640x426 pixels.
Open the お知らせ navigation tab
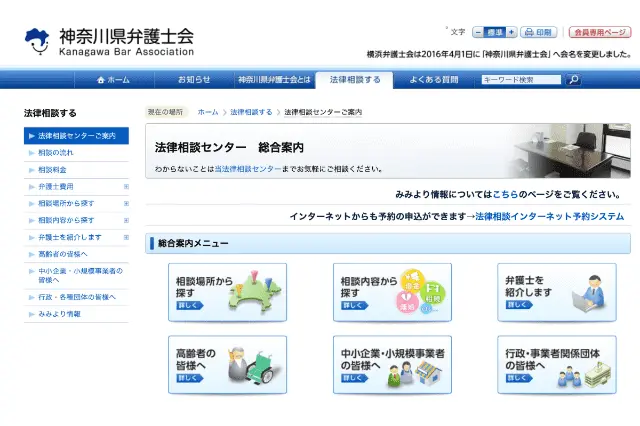[x=194, y=80]
